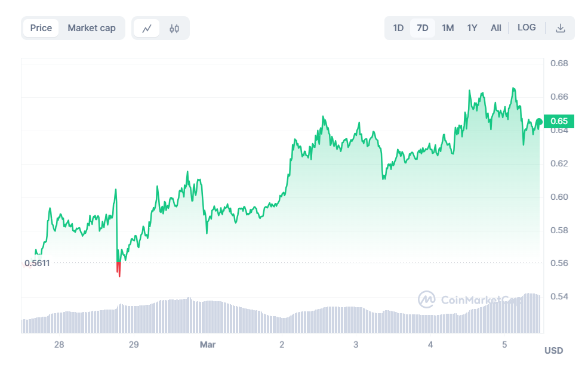
Task: Click the Mar date label on axis
Action: 207,345
